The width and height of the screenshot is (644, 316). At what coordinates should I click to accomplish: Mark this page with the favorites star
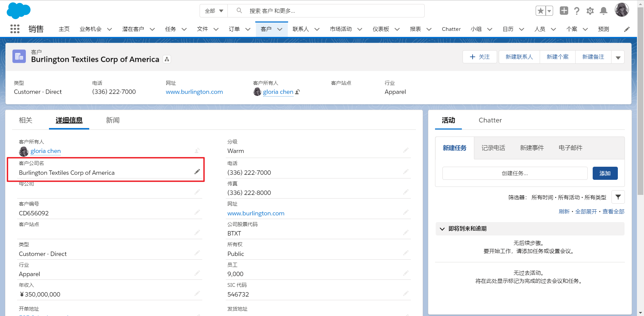[540, 11]
